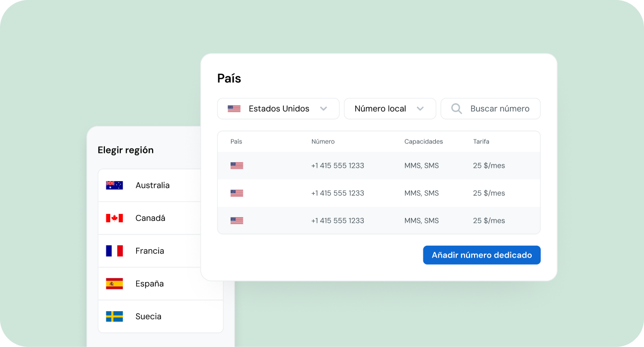Click the Australia flag icon
644x347 pixels.
click(x=114, y=185)
